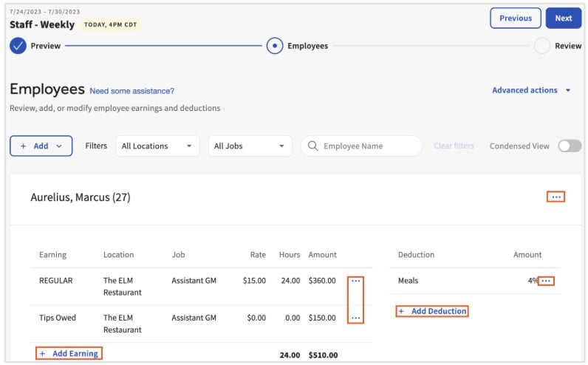The height and width of the screenshot is (365, 588).
Task: Open the Add dropdown button
Action: (41, 146)
